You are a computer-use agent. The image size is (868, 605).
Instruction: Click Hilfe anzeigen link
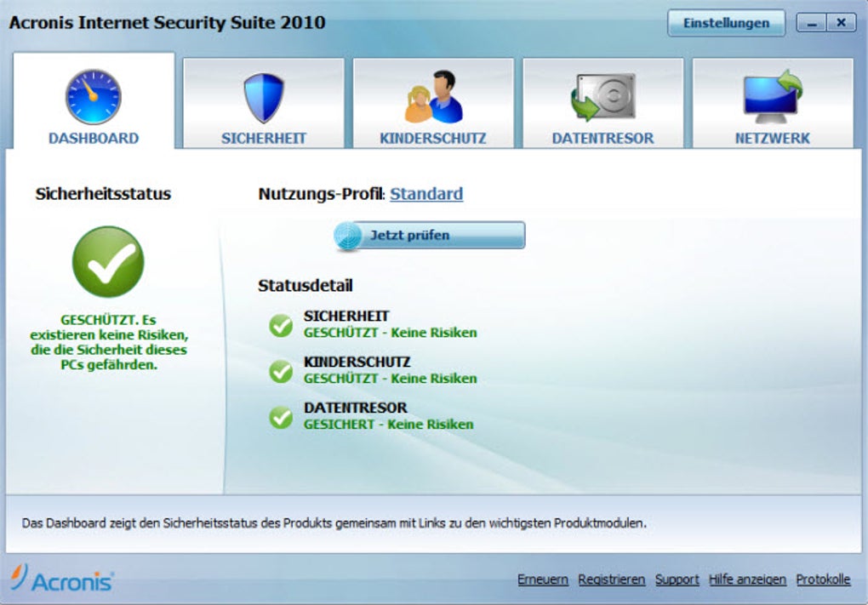click(x=747, y=579)
